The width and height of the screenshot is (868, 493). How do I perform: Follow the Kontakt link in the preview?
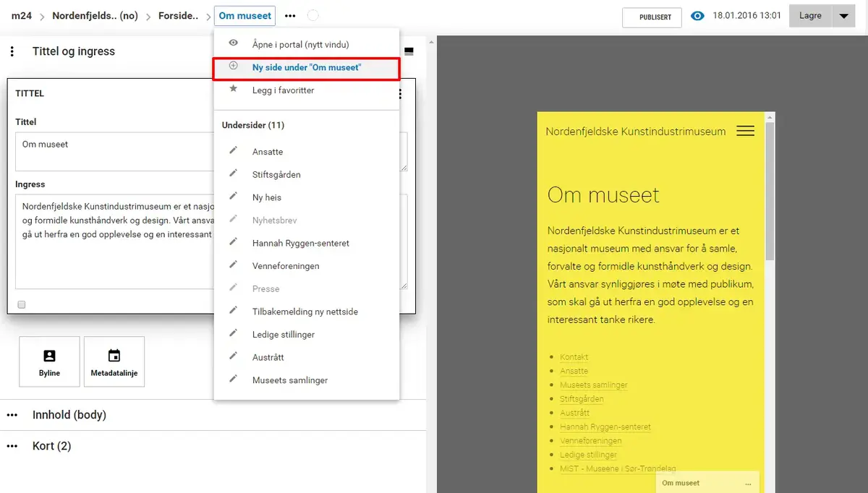click(574, 357)
